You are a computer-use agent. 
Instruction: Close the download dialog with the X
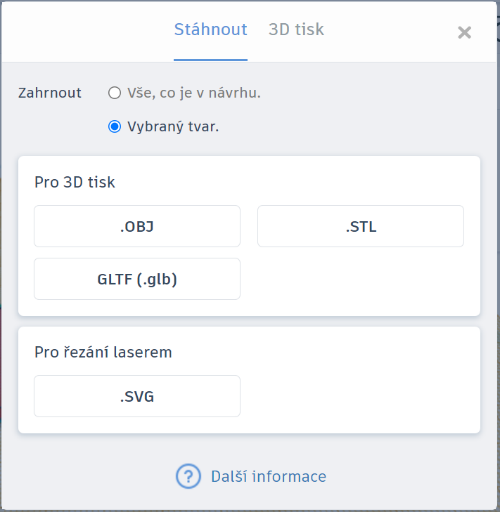(x=464, y=33)
